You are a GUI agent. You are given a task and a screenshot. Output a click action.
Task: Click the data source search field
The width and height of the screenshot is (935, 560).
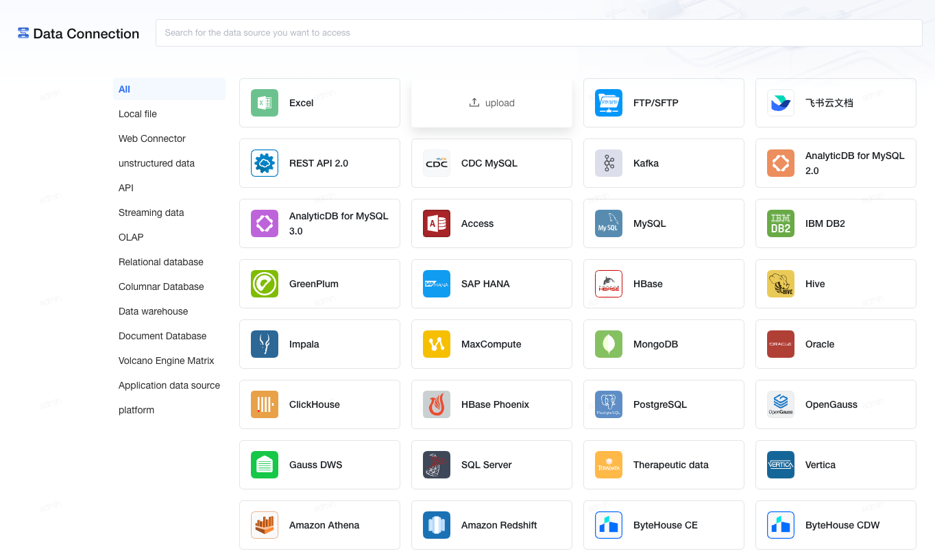coord(539,33)
